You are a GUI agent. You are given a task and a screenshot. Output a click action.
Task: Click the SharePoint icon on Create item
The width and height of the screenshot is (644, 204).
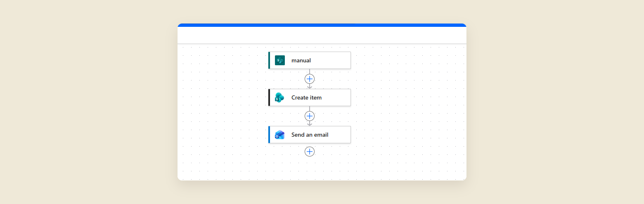(280, 97)
